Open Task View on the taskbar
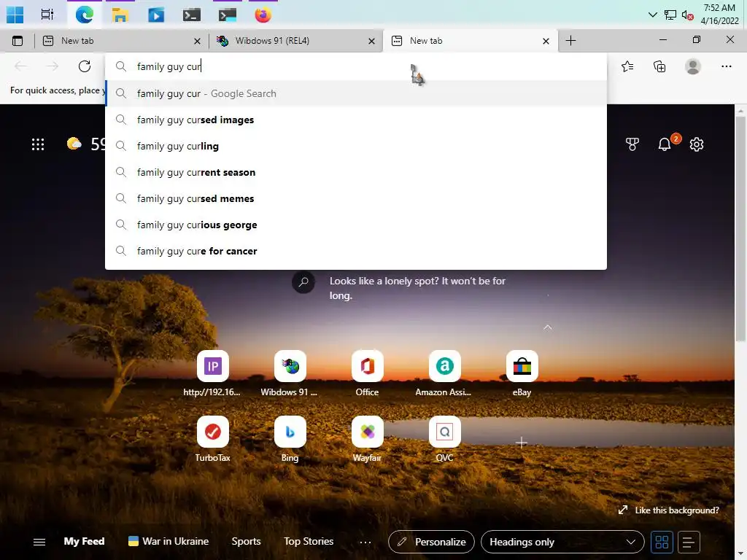 click(47, 15)
